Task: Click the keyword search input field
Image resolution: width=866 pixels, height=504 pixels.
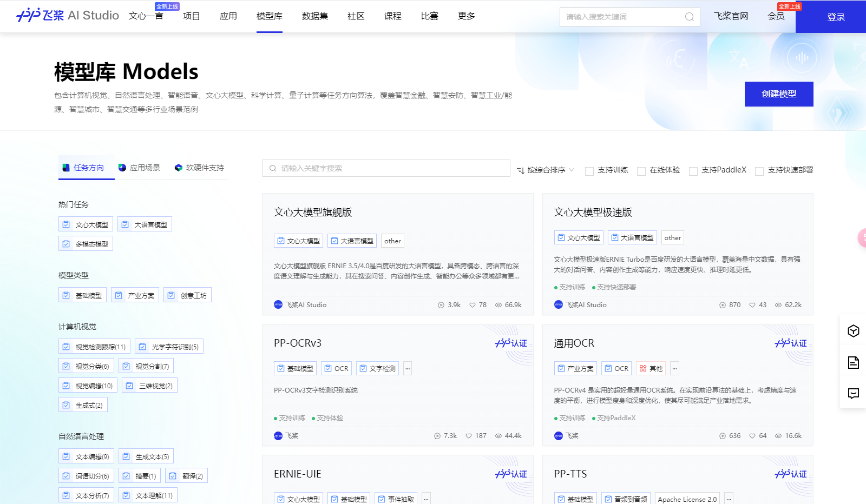Action: click(x=385, y=168)
